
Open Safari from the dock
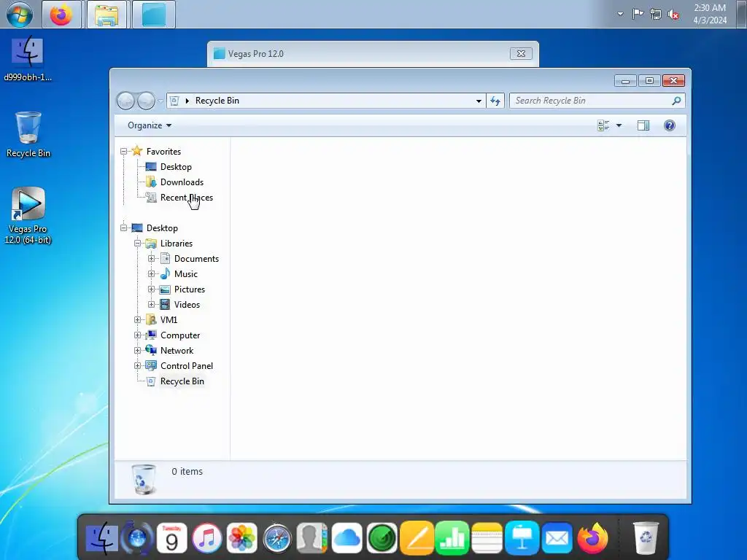tap(277, 539)
